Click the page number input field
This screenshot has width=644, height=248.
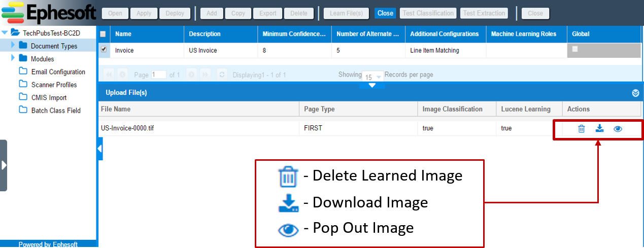point(159,75)
